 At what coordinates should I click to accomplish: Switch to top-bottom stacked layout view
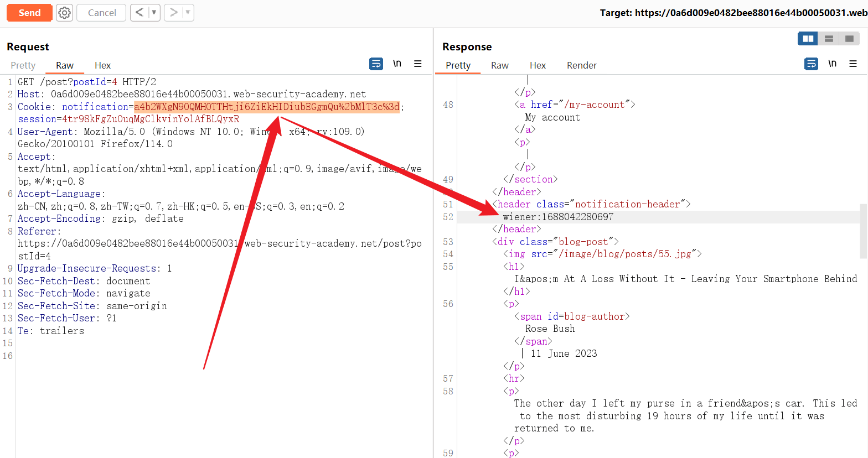(829, 39)
